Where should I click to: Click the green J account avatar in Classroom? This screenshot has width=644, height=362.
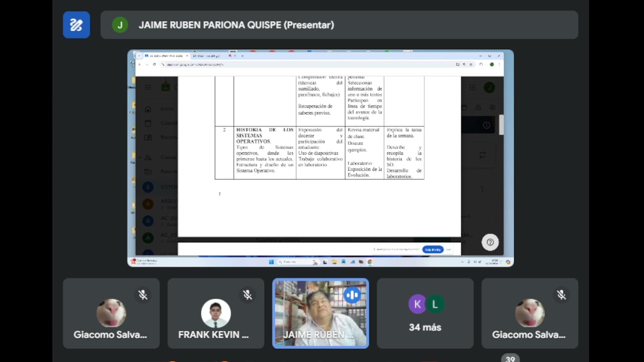point(489,87)
